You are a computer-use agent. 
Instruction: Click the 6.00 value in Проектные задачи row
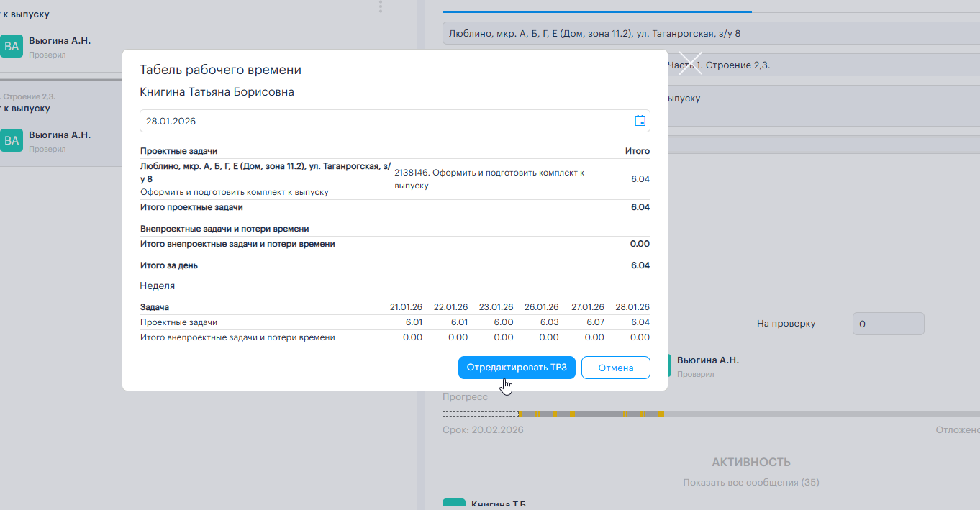pyautogui.click(x=504, y=322)
